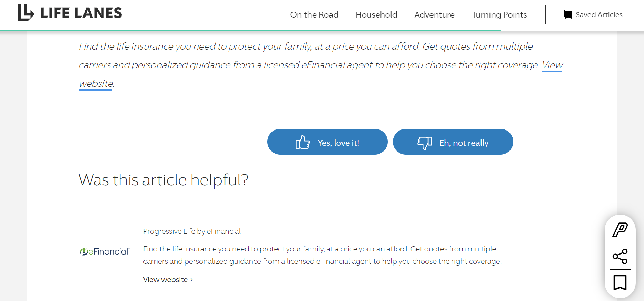The width and height of the screenshot is (644, 301).
Task: Click the chevron arrow after View website
Action: 192,280
